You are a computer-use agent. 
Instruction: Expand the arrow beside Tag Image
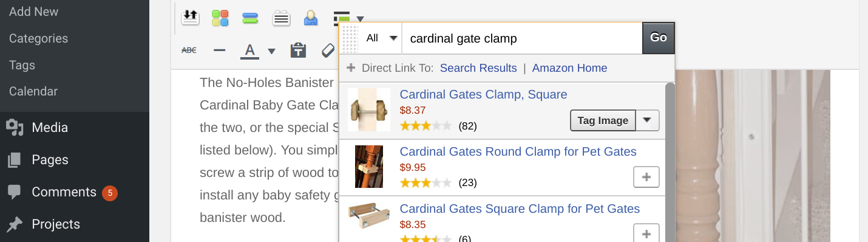(x=647, y=120)
